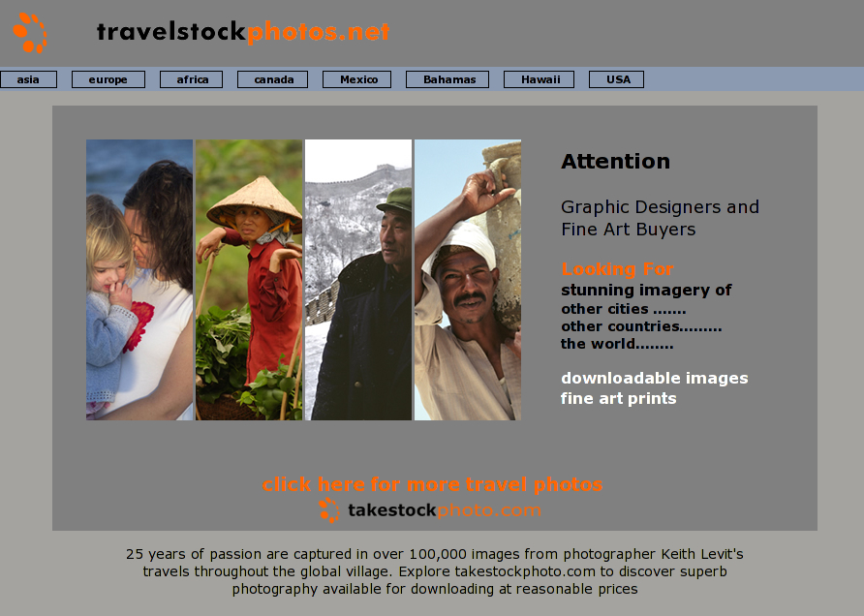Screen dimensions: 864x616
Task: Click the 'Attention' heading
Action: coord(615,162)
